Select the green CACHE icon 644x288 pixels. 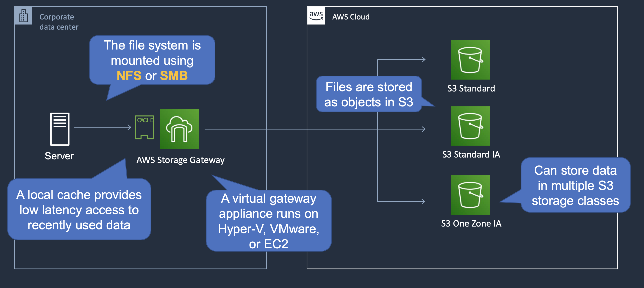(144, 127)
